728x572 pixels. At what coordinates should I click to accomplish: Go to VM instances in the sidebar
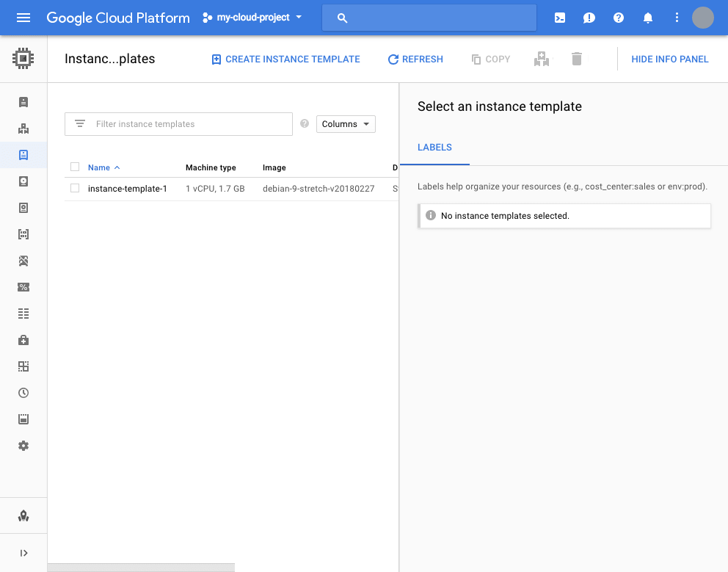[23, 102]
